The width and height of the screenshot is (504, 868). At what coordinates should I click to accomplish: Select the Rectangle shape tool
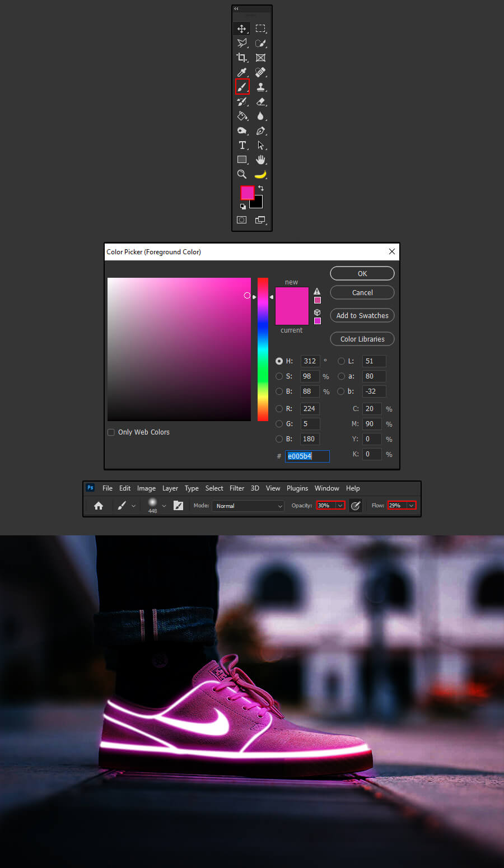click(x=241, y=160)
